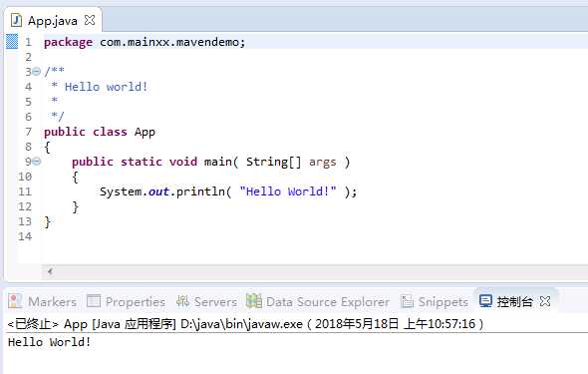
Task: Click the "Hello World!" string literal
Action: 288,191
